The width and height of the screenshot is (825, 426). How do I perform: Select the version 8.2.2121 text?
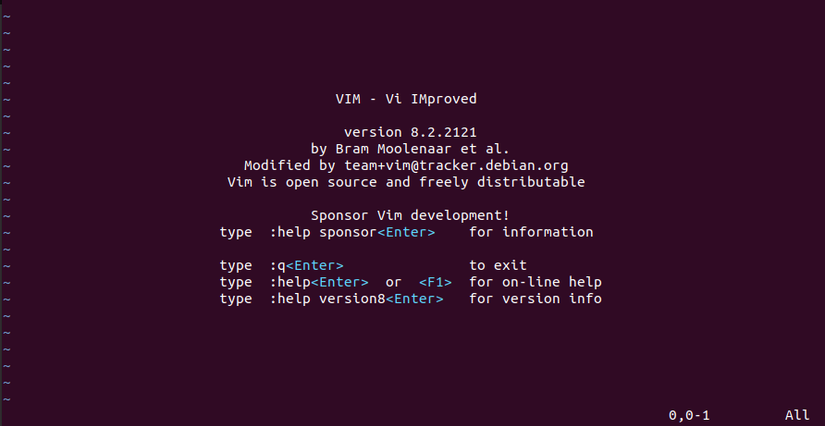(x=410, y=132)
